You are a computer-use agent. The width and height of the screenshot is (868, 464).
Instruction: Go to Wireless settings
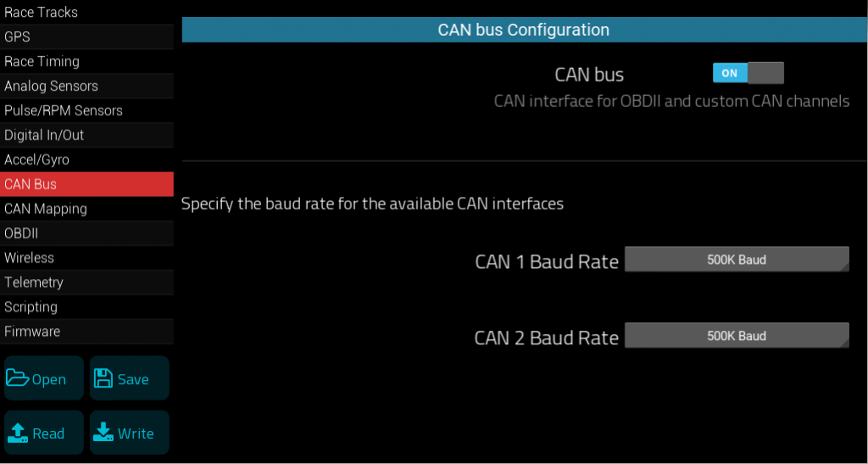29,258
